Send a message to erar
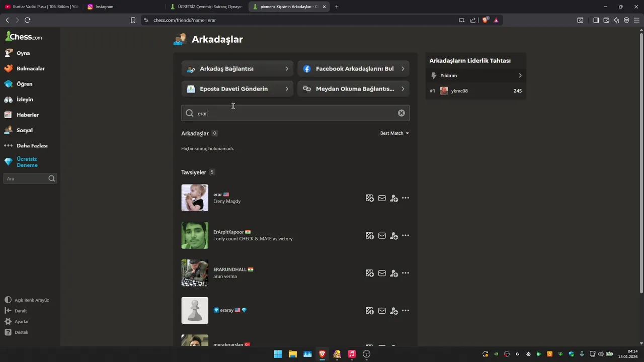 tap(382, 198)
